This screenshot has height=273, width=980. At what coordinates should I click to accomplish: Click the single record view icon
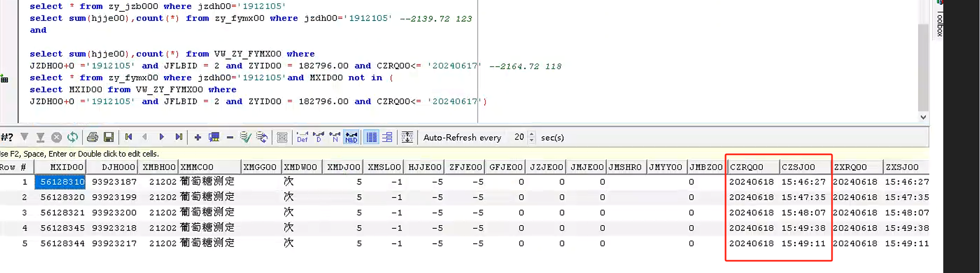(x=282, y=137)
